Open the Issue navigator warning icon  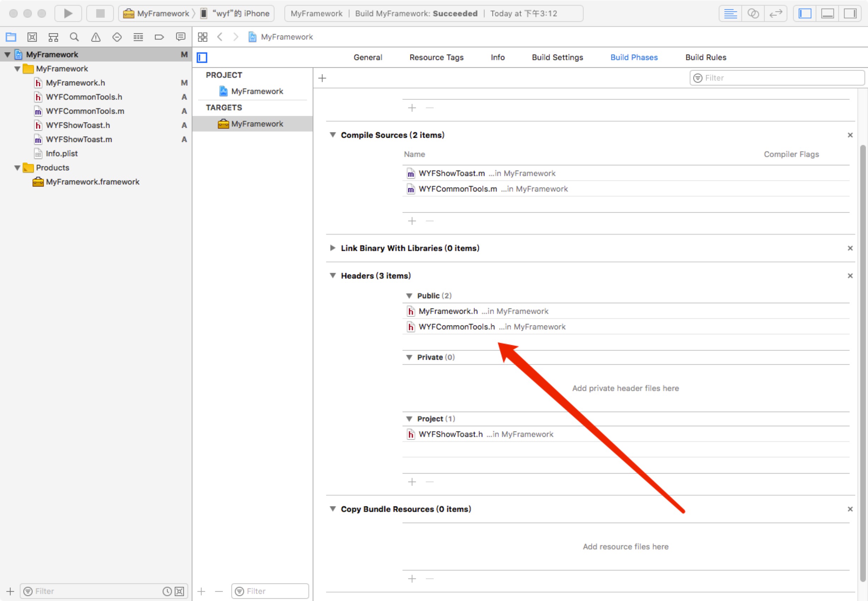[x=96, y=37]
